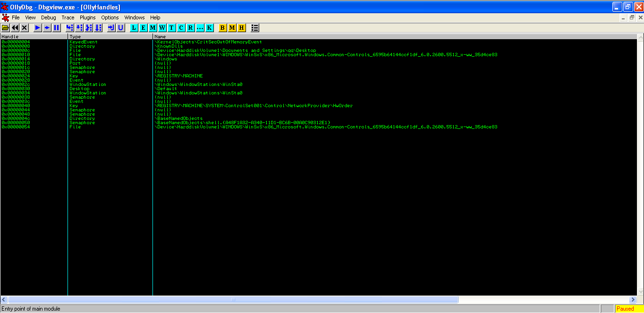Open Breakpoints window with yellow B icon

click(x=223, y=28)
